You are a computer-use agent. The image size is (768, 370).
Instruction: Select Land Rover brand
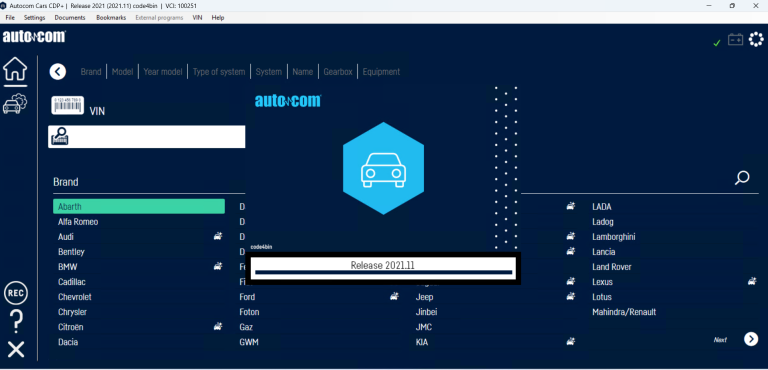point(611,267)
